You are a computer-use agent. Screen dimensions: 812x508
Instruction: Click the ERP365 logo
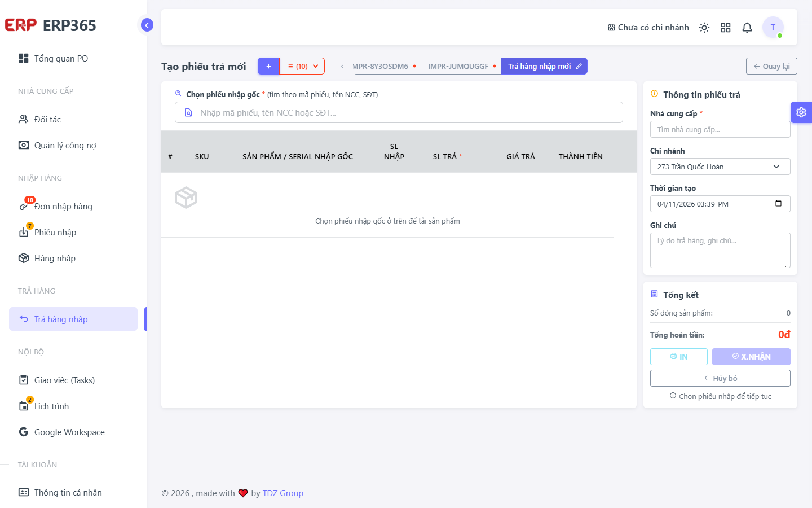[x=51, y=25]
